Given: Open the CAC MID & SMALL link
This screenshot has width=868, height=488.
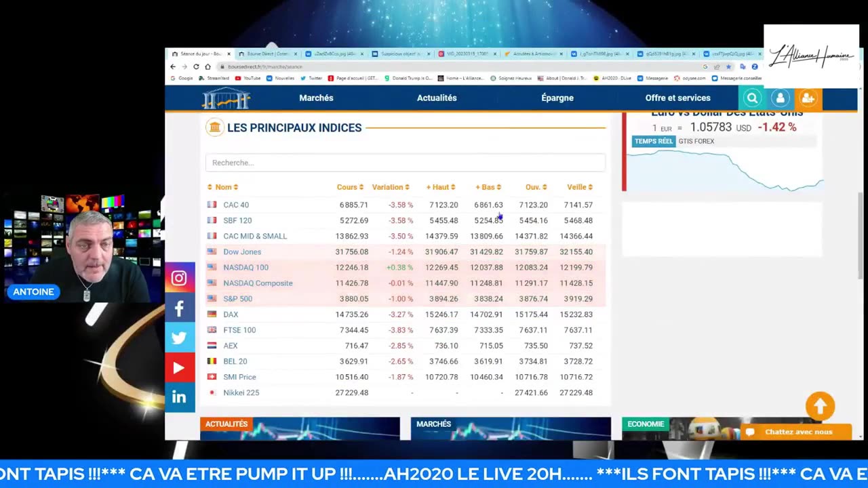Looking at the screenshot, I should point(255,236).
